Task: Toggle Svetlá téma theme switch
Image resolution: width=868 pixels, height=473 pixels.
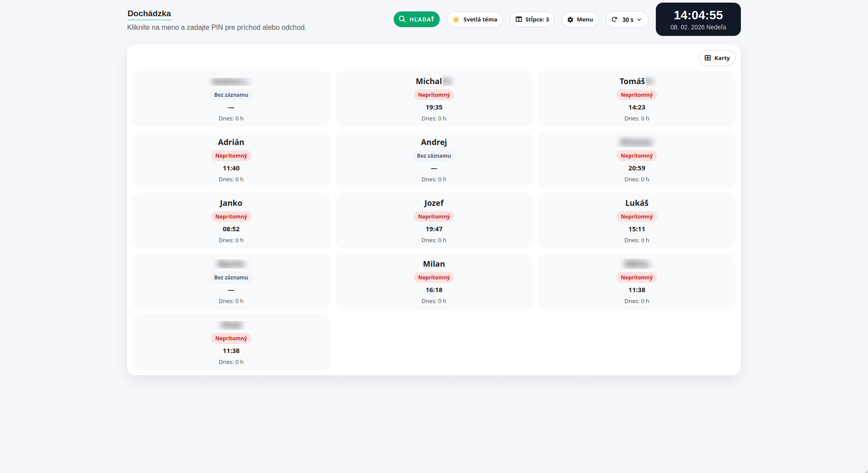Action: pos(475,20)
